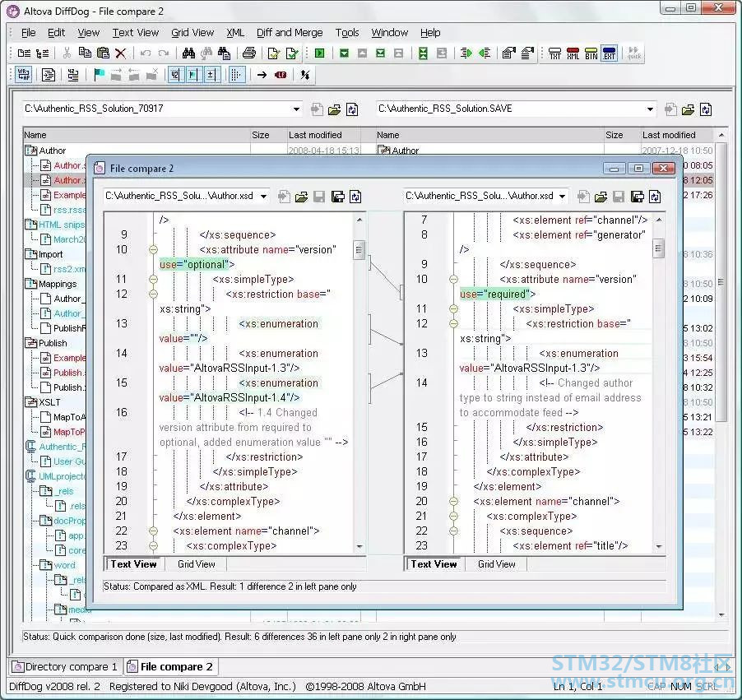This screenshot has height=700, width=742.
Task: Click the red X Delete icon
Action: 121,53
